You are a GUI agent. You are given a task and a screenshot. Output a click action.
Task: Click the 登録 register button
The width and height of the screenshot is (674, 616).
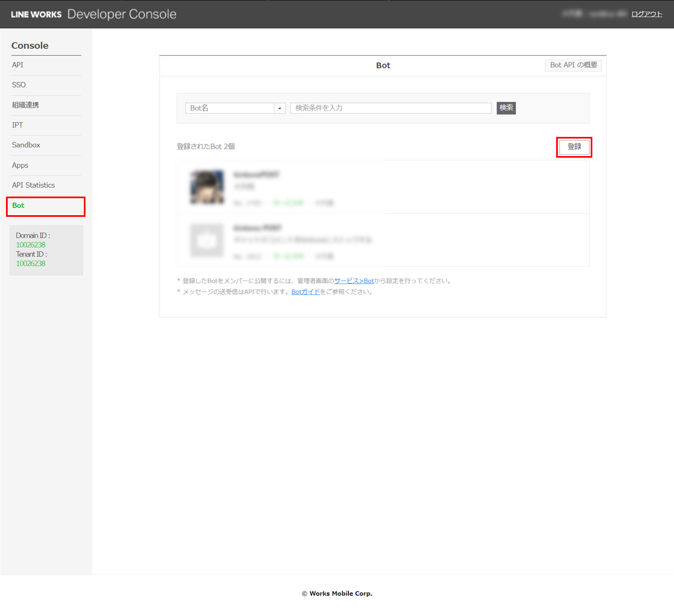click(574, 147)
